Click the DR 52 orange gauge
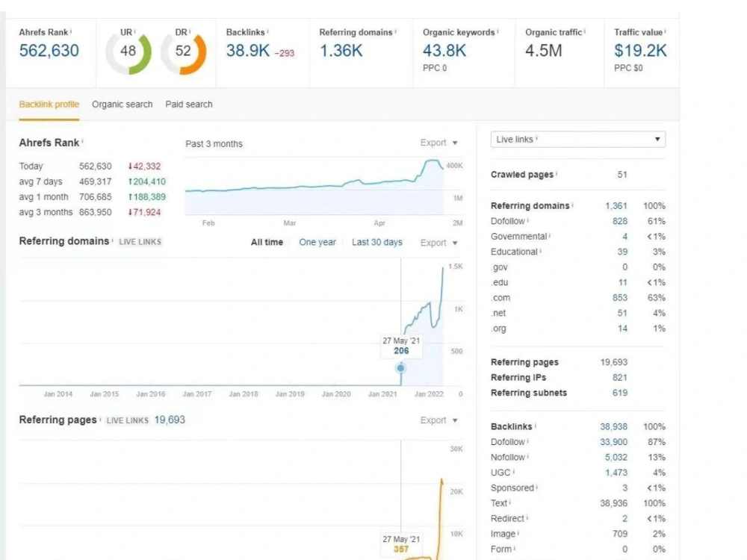Screen dimensions: 747x560 click(x=184, y=53)
